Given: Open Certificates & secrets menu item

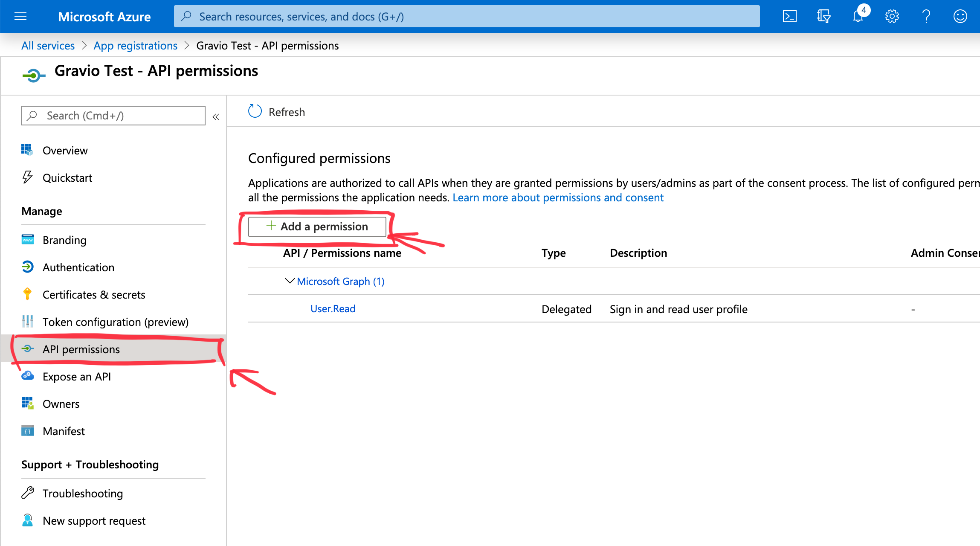Looking at the screenshot, I should click(94, 295).
